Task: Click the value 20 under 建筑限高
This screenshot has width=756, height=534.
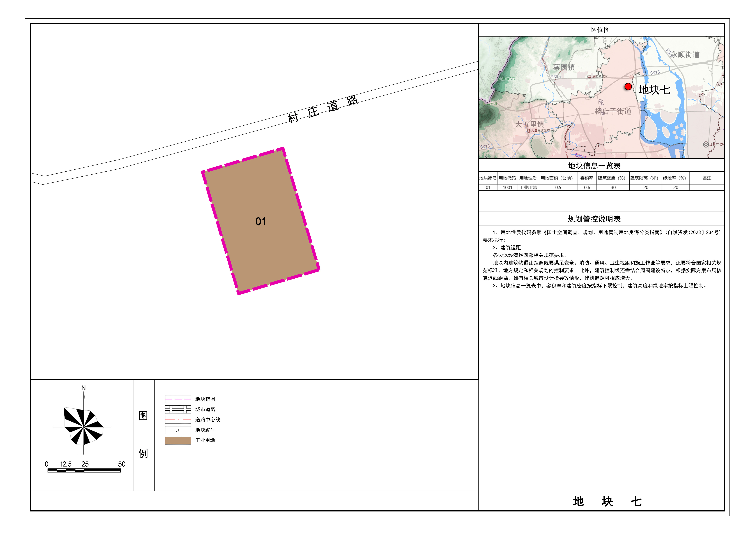Action: (x=646, y=188)
